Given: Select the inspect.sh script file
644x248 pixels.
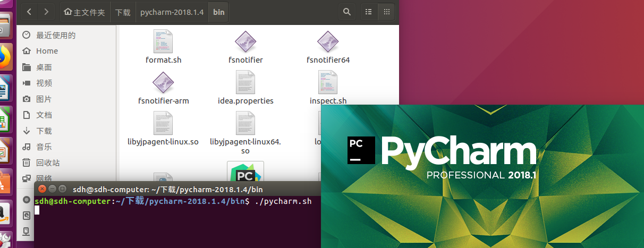Looking at the screenshot, I should point(328,88).
